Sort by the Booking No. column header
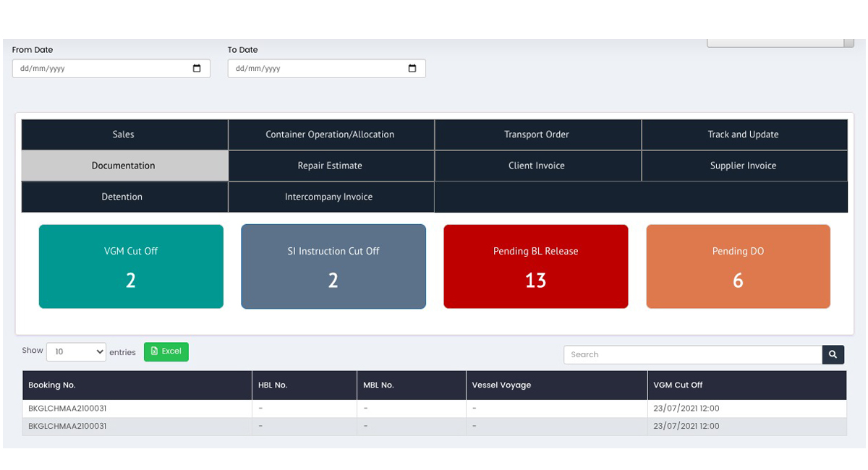This screenshot has width=868, height=470. tap(52, 385)
